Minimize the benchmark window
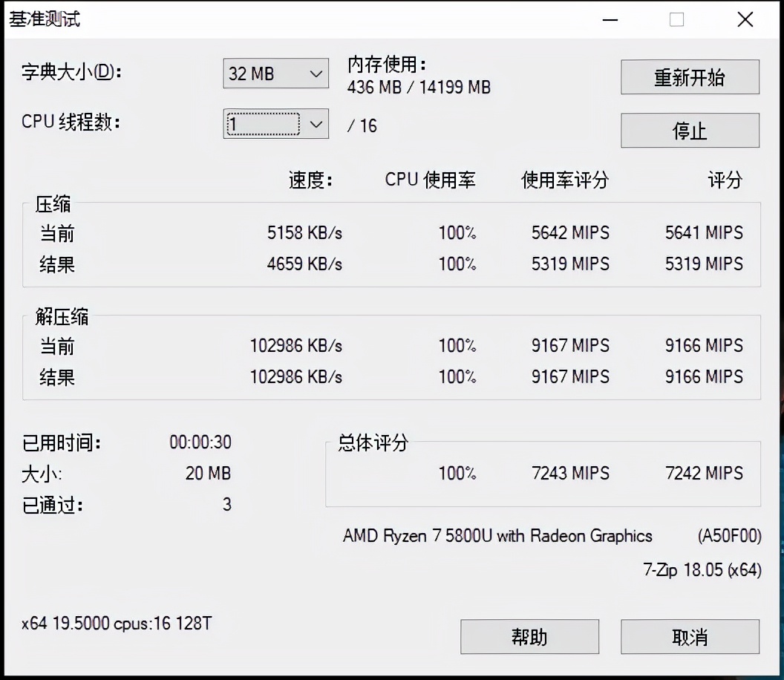The width and height of the screenshot is (784, 680). 610,20
